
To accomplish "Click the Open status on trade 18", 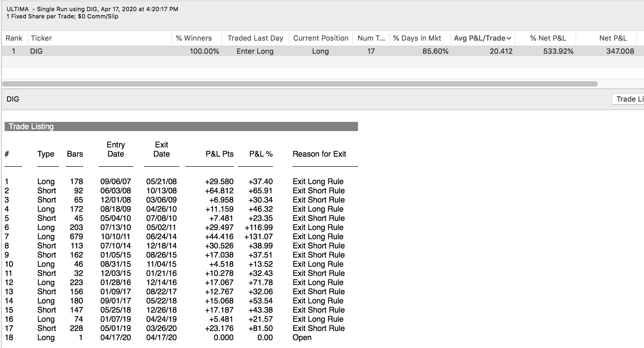I will pos(302,338).
